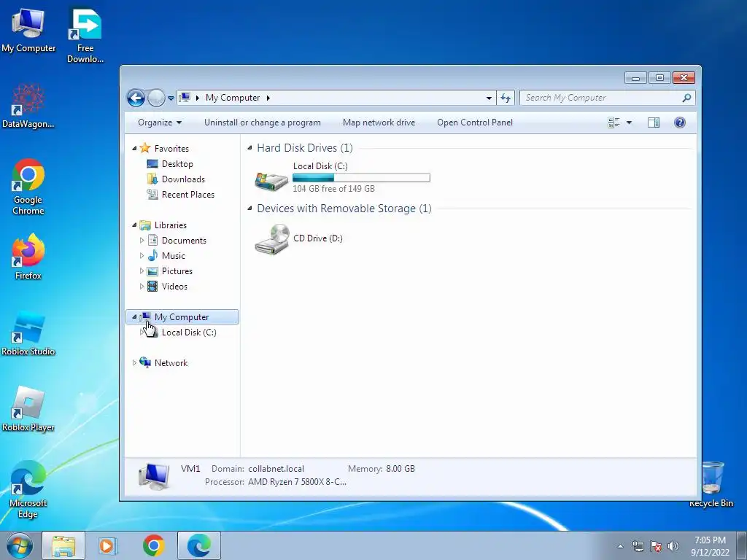Expand breadcrumb arrow after My Computer
This screenshot has width=747, height=560.
pos(268,98)
